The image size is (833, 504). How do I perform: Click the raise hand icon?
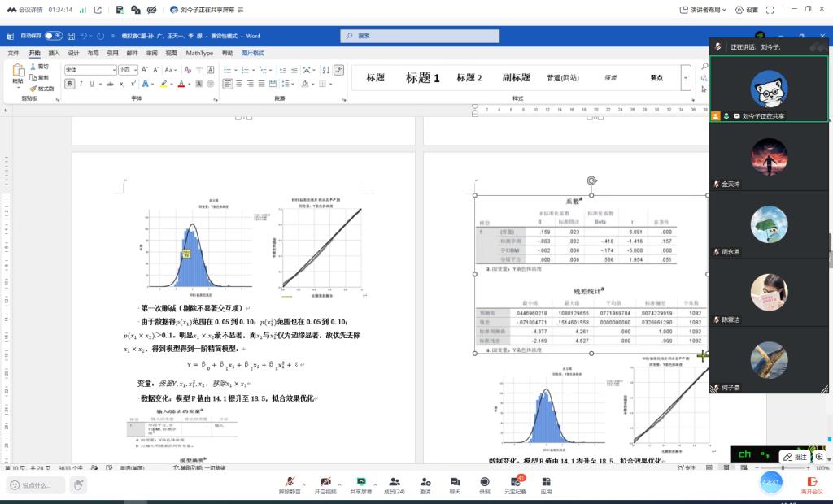click(x=79, y=484)
